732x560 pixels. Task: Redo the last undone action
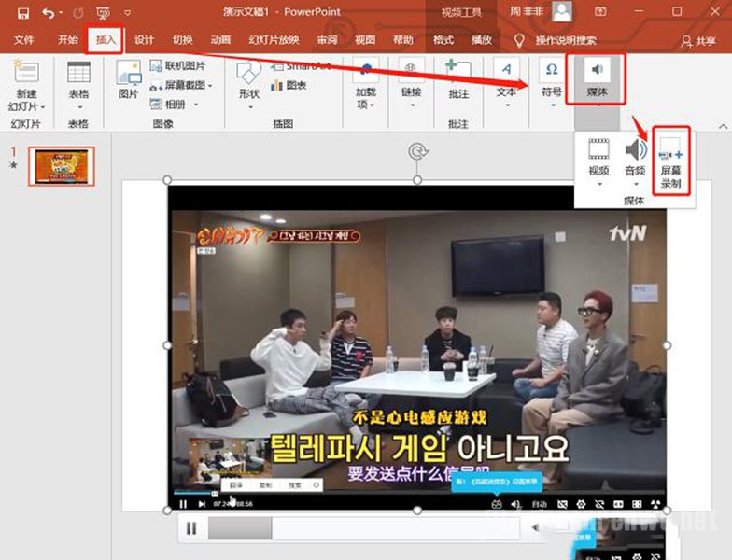tap(78, 13)
